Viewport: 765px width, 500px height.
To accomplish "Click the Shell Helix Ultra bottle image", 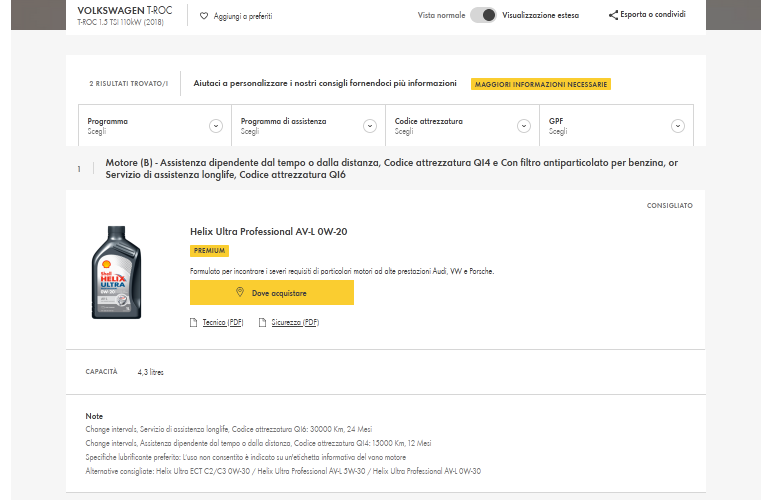I will tap(117, 272).
